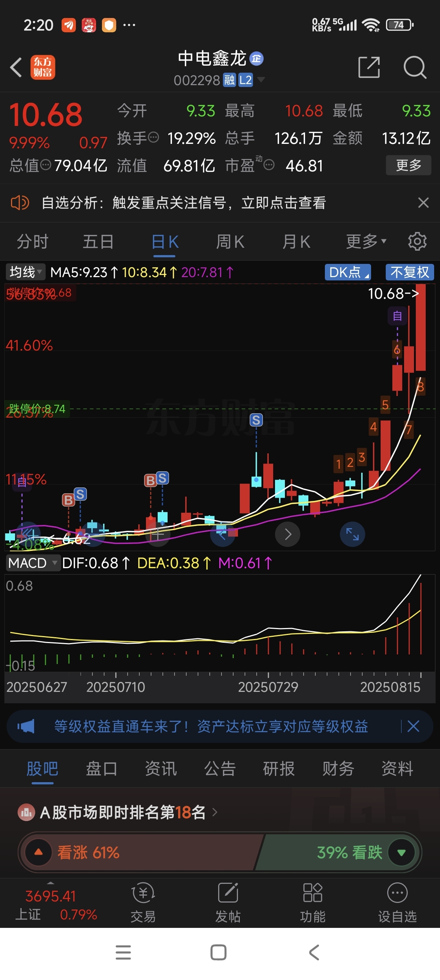Tap the forward chevron chart control
Viewport: 440px width, 980px height.
pos(287,534)
